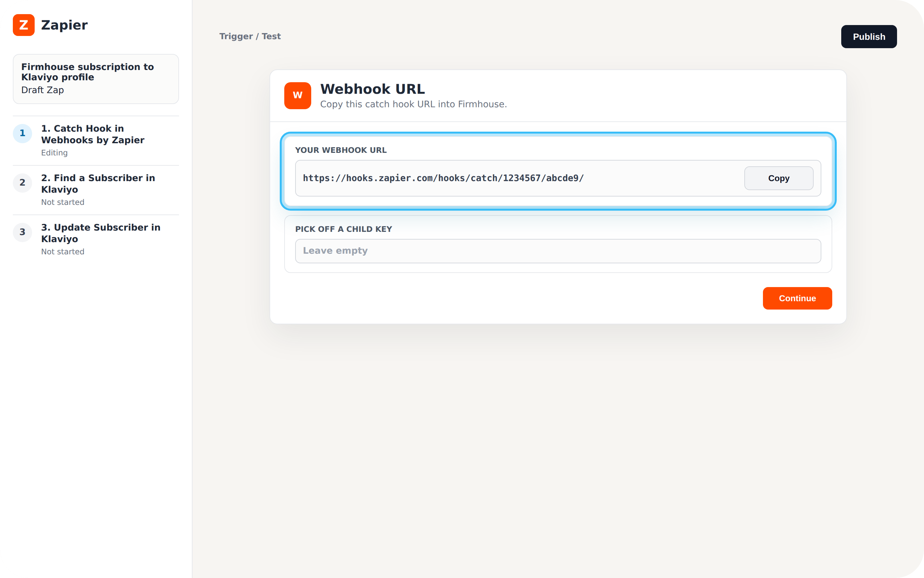Click 'Copy this catch hook URL into Firmhouse.'
This screenshot has width=924, height=578.
(x=414, y=104)
